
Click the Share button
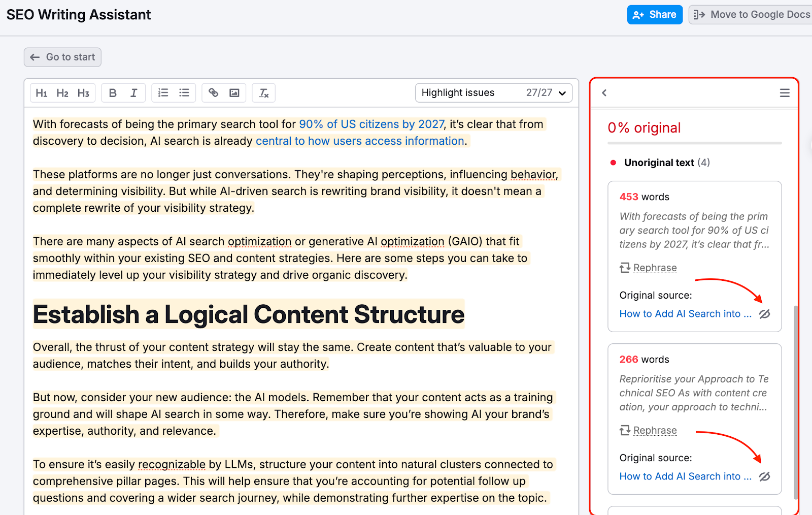point(655,14)
